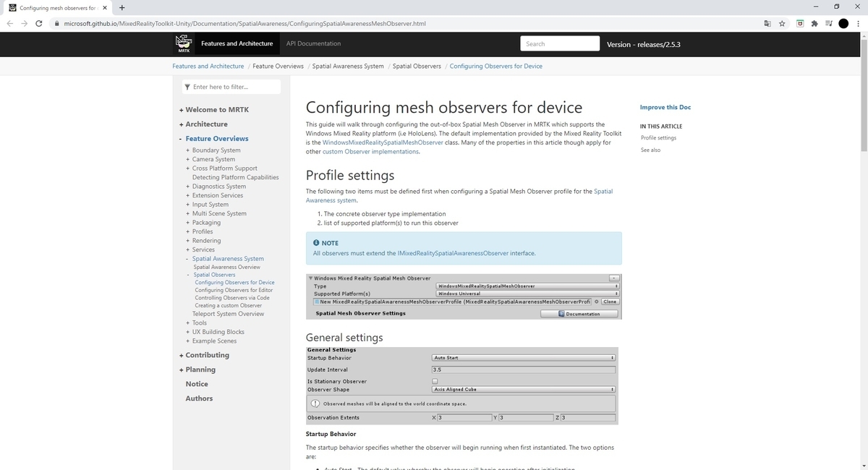Open the Type WindowsMixedRealitySpatialMeshObserver dropdown
This screenshot has width=868, height=470.
(x=528, y=286)
